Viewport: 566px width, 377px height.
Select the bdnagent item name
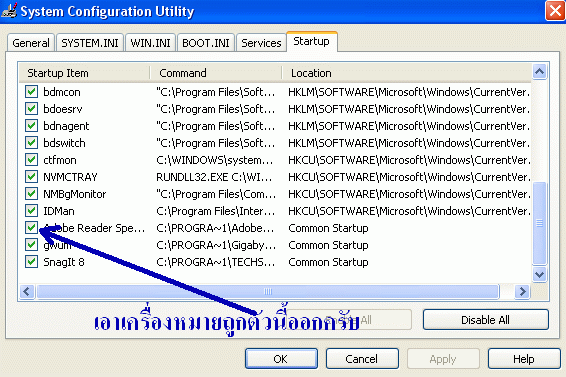click(66, 126)
